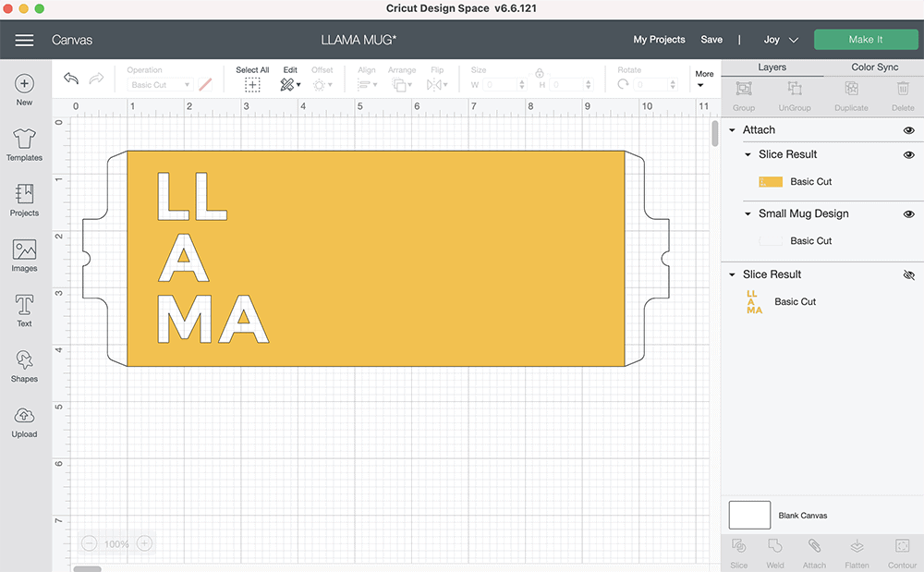The height and width of the screenshot is (572, 924).
Task: Click the vertical canvas scrollbar
Action: click(x=715, y=133)
